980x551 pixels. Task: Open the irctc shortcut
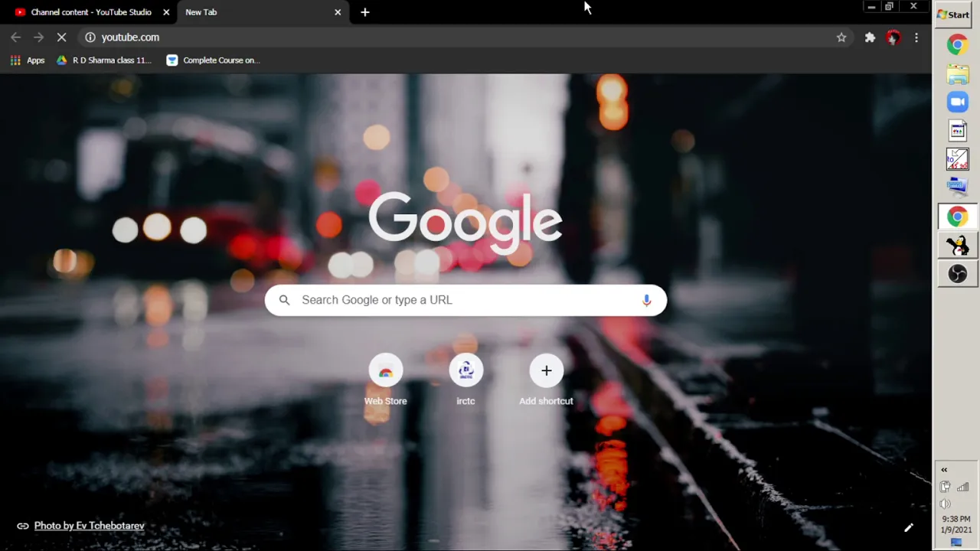(465, 380)
